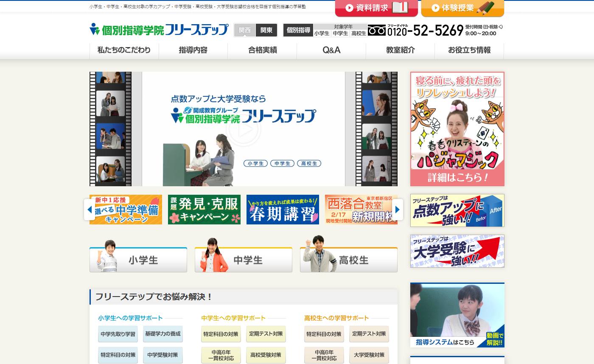Click right film strip thumbnails
Image resolution: width=594 pixels, height=364 pixels.
pyautogui.click(x=376, y=129)
